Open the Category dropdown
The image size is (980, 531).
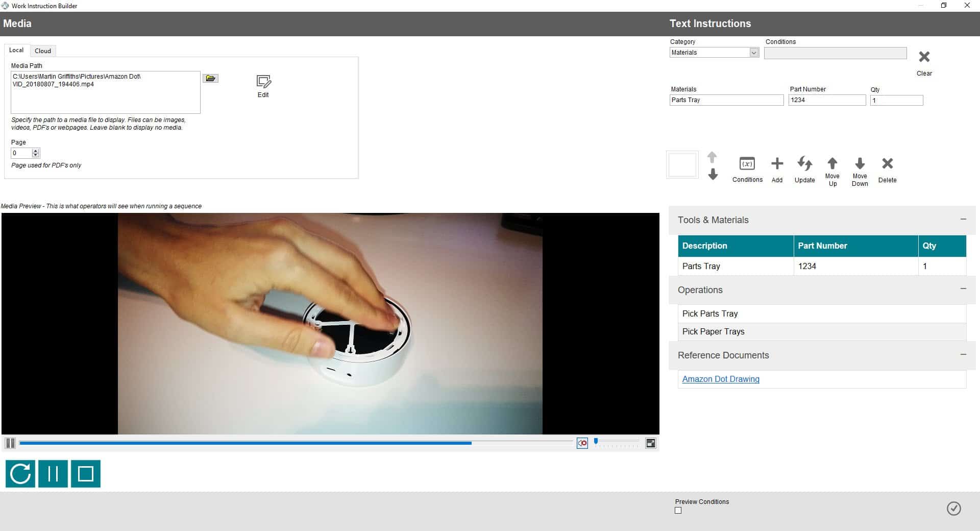tap(753, 53)
